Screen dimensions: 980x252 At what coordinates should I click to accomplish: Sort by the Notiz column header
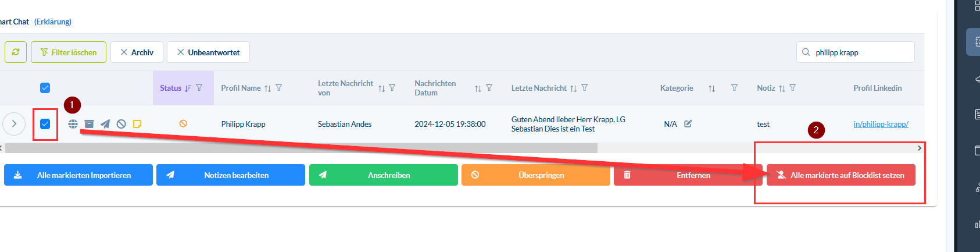click(x=766, y=88)
